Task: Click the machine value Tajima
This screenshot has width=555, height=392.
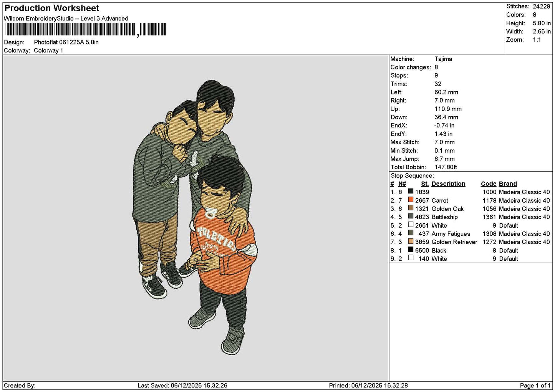Action: click(x=443, y=59)
